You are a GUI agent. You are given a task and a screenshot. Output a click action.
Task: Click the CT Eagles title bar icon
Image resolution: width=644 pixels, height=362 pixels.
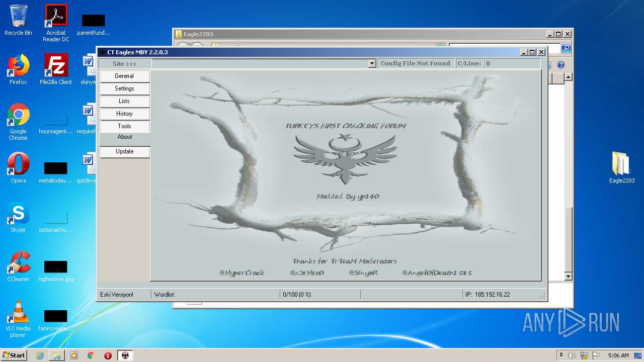point(103,52)
